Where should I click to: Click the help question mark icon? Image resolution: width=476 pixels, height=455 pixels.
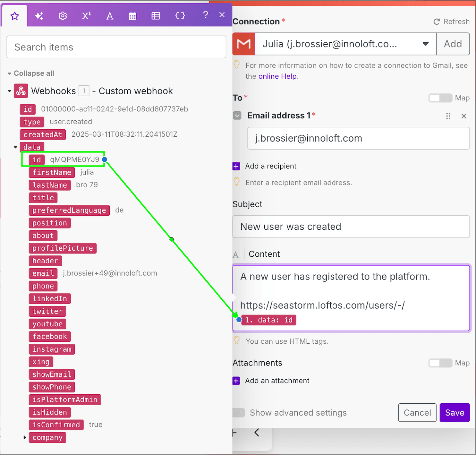pyautogui.click(x=206, y=15)
